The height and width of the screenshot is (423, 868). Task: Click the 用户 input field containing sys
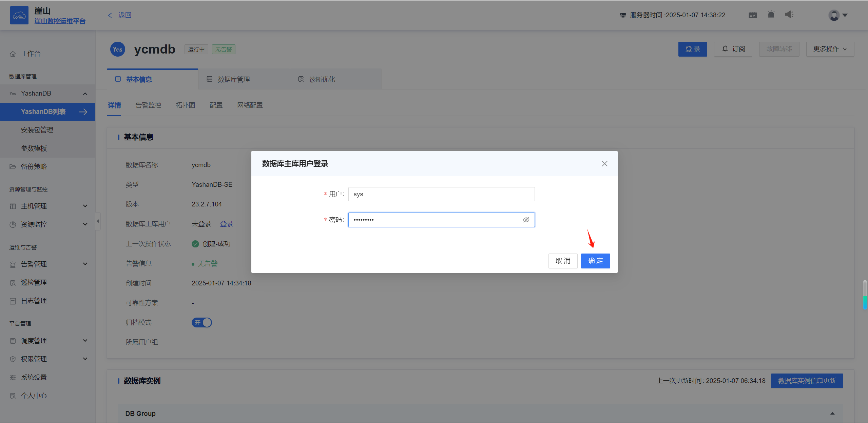tap(441, 194)
